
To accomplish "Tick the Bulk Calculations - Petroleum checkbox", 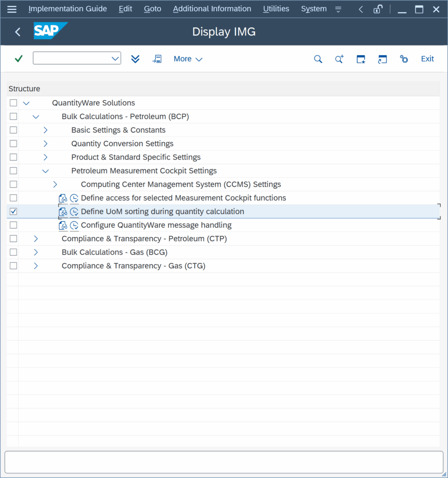I will click(13, 116).
